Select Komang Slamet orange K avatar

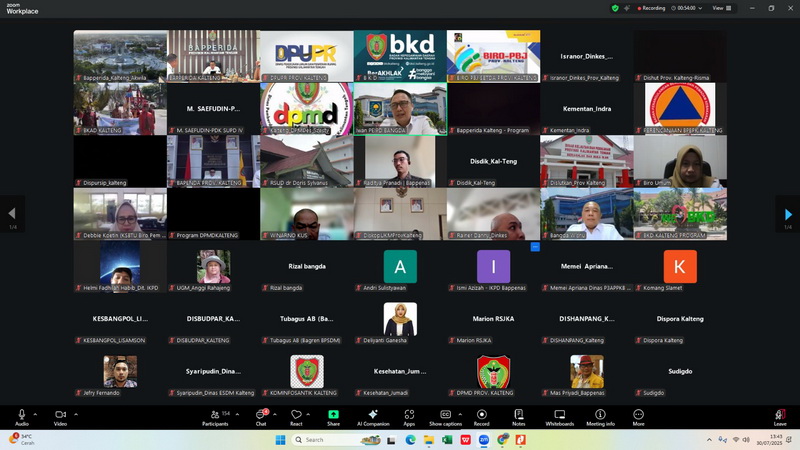680,266
